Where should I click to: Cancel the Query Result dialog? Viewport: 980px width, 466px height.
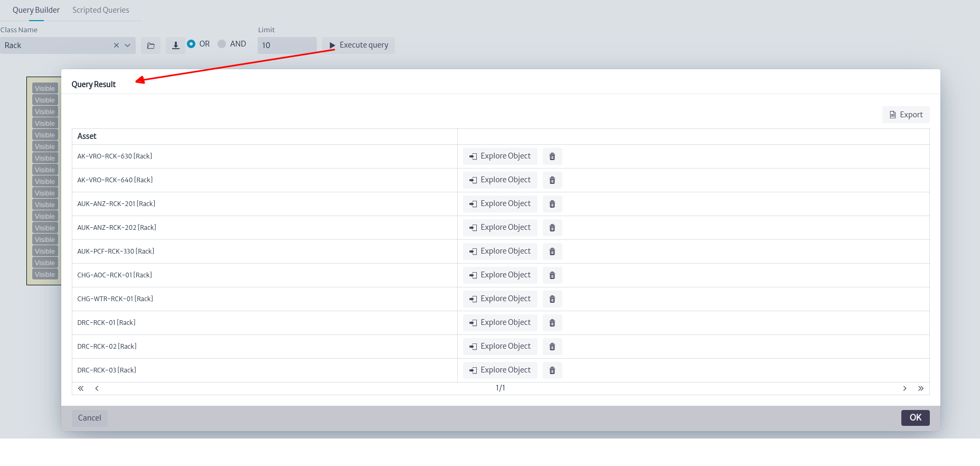(x=90, y=418)
